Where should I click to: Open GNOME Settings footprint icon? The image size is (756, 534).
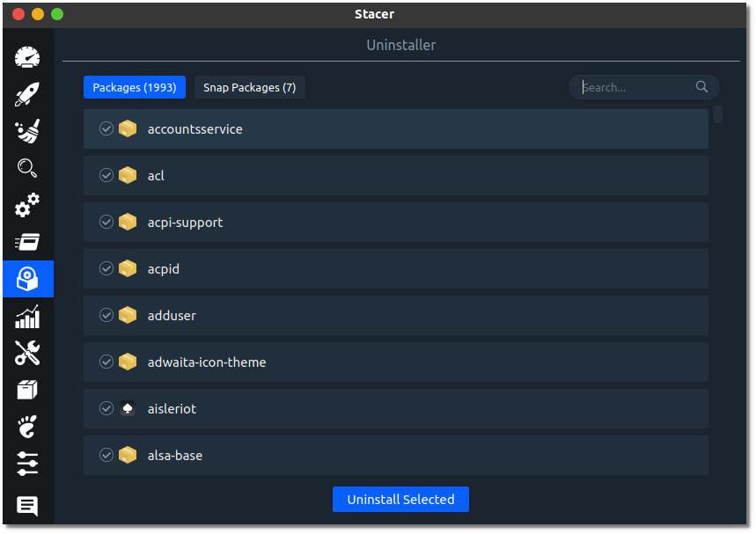click(x=27, y=427)
